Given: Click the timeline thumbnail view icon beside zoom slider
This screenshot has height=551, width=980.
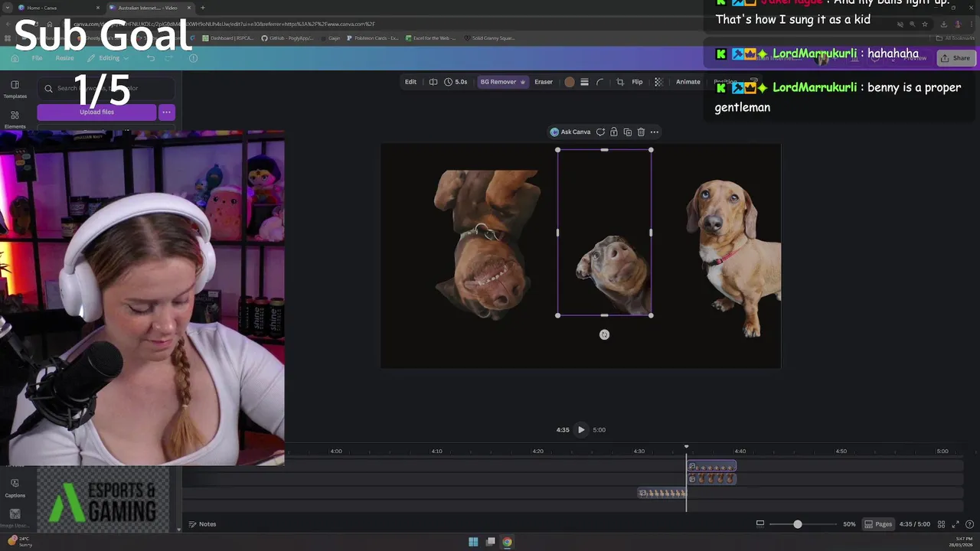Looking at the screenshot, I should [x=759, y=524].
